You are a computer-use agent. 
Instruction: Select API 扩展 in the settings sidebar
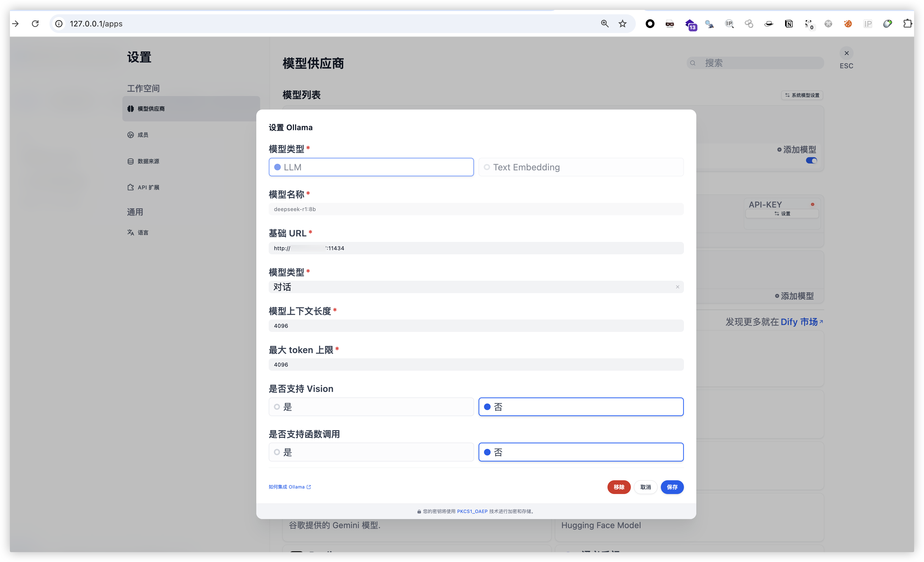point(143,187)
